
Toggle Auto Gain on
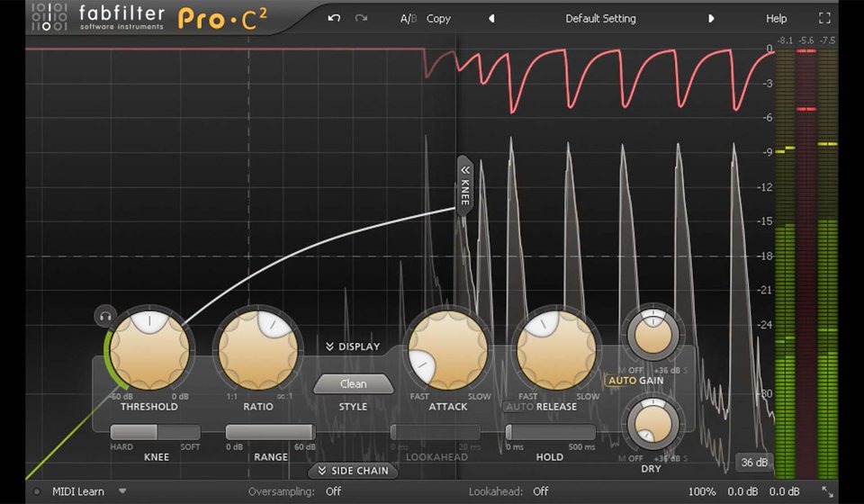(620, 381)
